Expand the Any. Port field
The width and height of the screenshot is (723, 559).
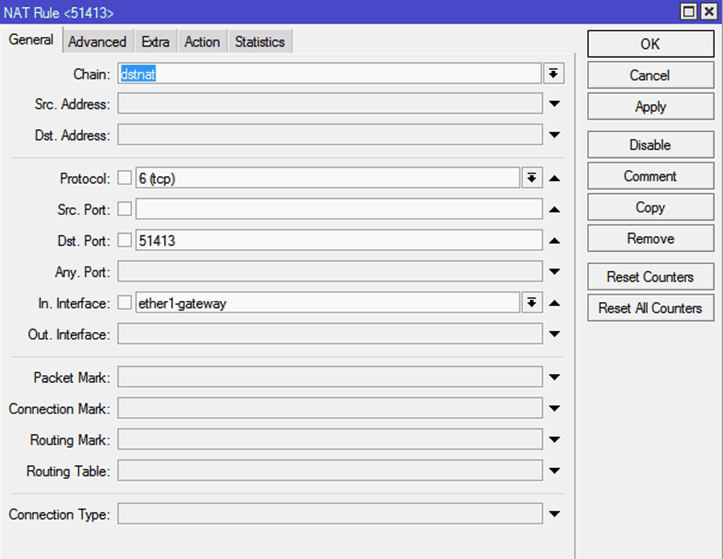click(554, 272)
